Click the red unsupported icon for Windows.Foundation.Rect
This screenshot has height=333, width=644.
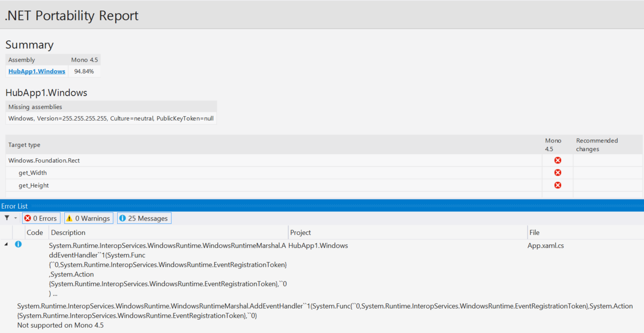(x=557, y=160)
